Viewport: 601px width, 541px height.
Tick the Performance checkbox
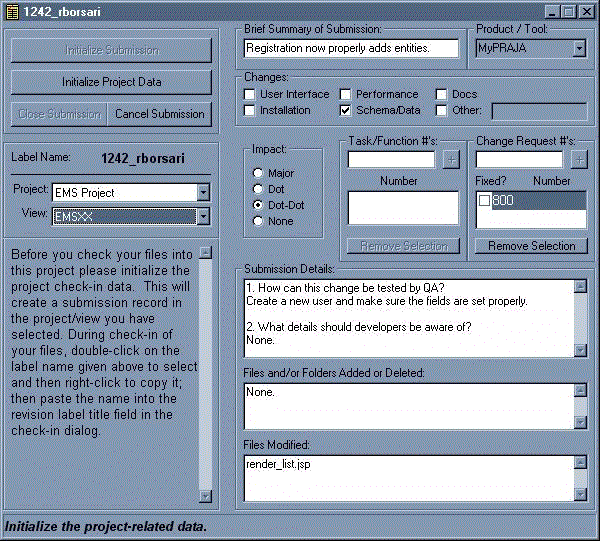[346, 95]
